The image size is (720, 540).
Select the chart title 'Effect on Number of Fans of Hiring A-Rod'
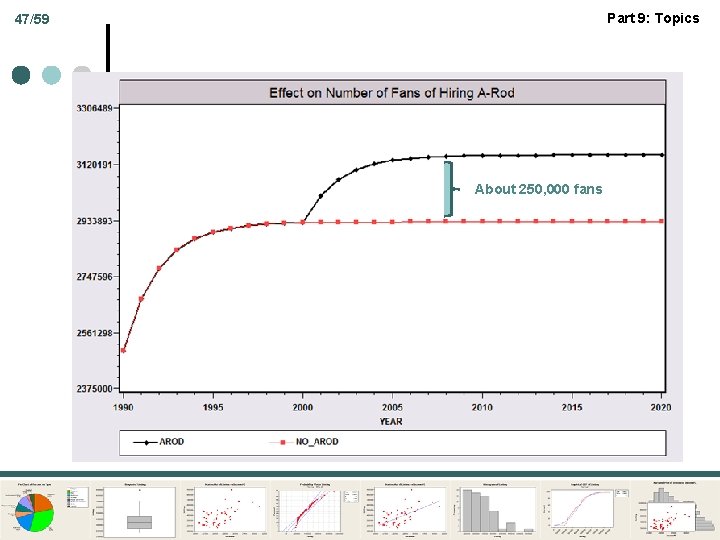(x=392, y=93)
